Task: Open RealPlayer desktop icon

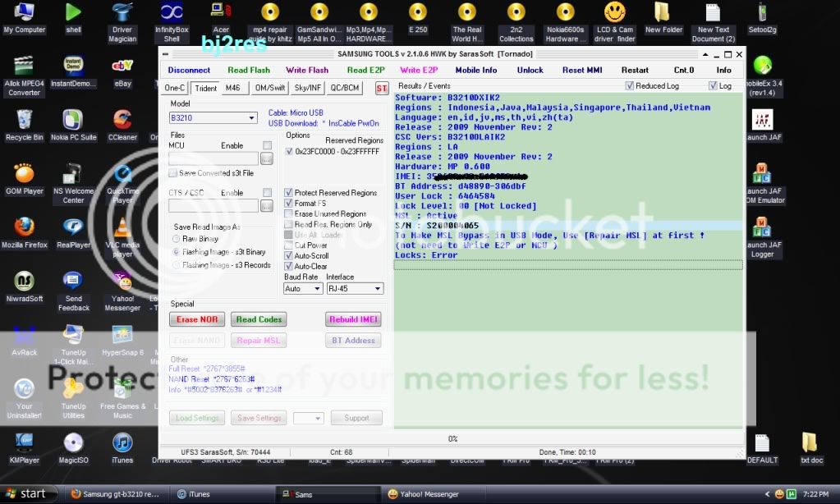Action: click(x=73, y=233)
